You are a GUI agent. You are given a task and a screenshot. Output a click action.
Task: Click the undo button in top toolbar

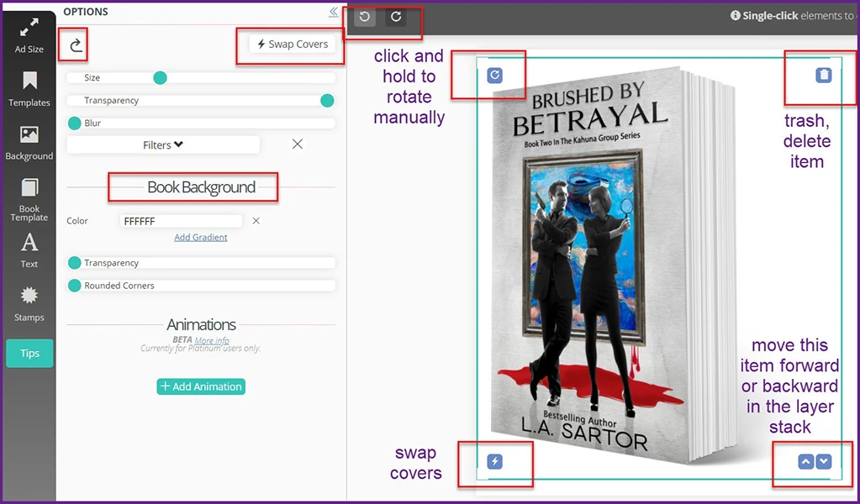tap(365, 17)
